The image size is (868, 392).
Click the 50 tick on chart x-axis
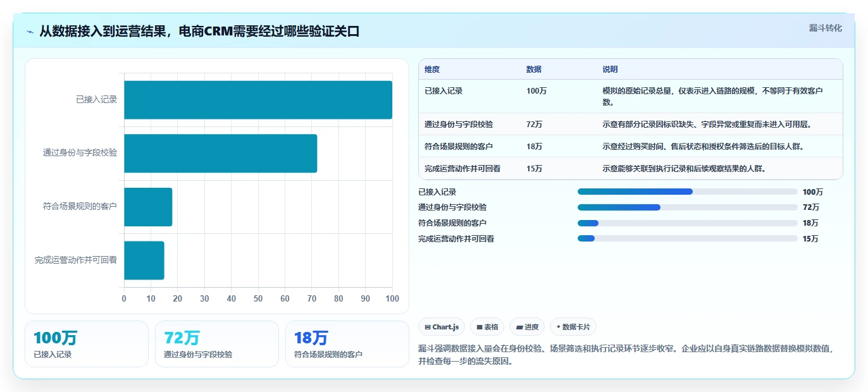point(258,298)
